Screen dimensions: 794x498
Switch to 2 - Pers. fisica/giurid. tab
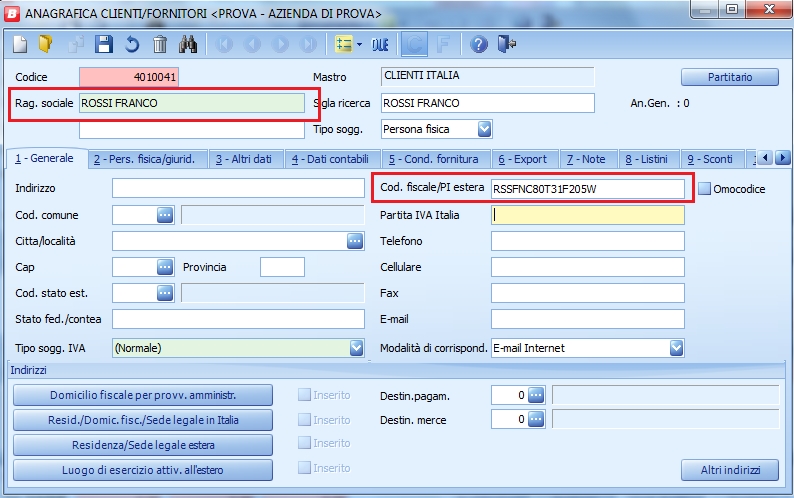145,159
